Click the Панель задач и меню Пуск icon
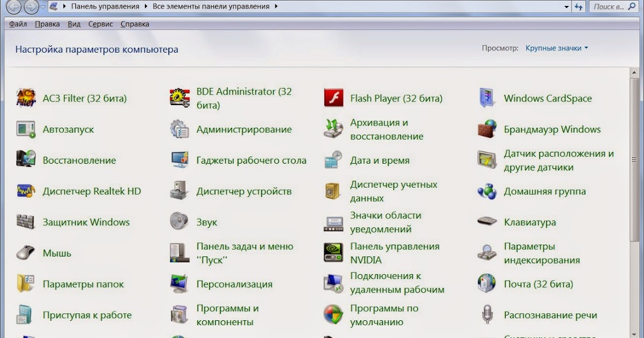The image size is (644, 338). point(180,253)
